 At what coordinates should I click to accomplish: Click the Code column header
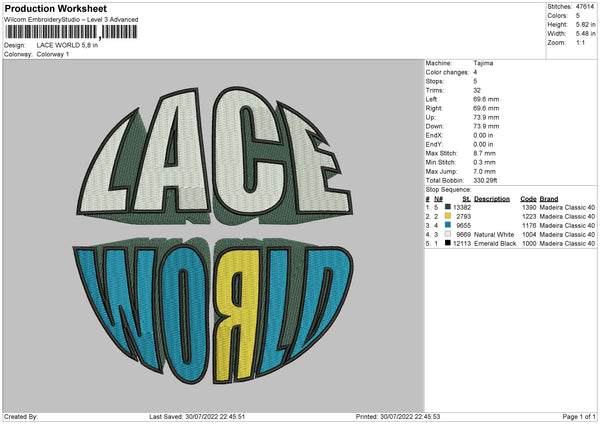(528, 198)
